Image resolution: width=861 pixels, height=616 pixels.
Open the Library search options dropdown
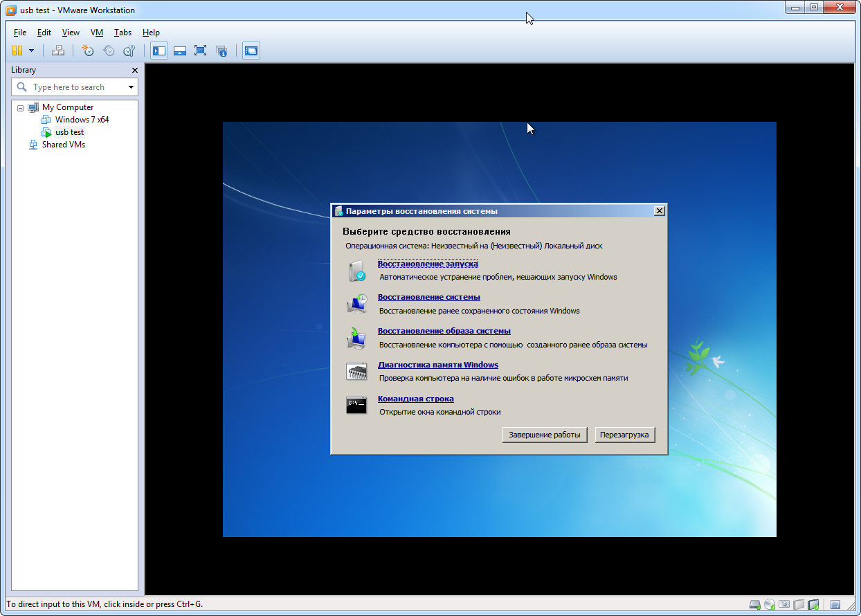coord(131,87)
